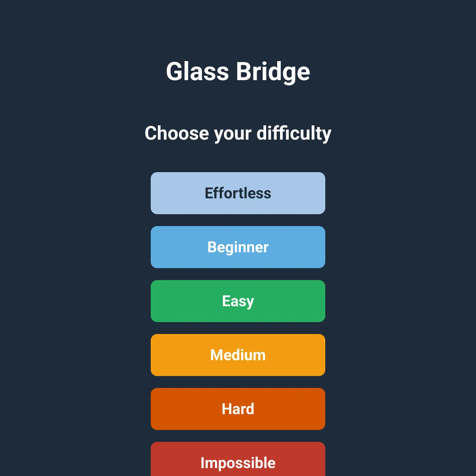Click the sky blue difficulty button
476x476 pixels.
(238, 247)
